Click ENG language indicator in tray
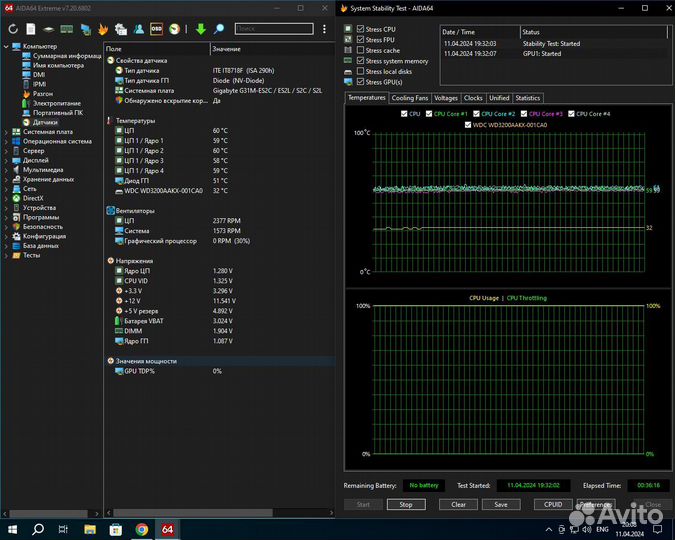The height and width of the screenshot is (540, 675). [602, 529]
